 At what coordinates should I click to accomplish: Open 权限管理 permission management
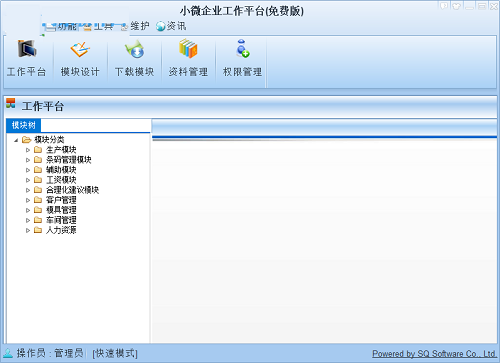click(x=242, y=58)
